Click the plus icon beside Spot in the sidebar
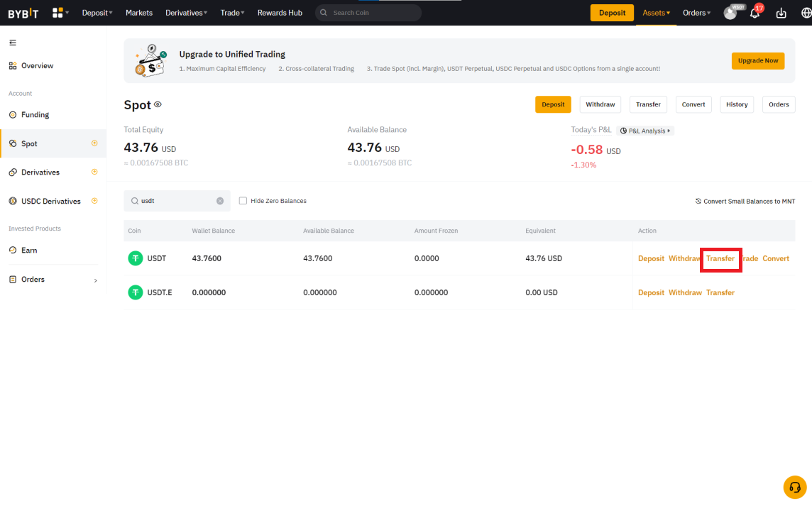The image size is (812, 511). (x=94, y=143)
